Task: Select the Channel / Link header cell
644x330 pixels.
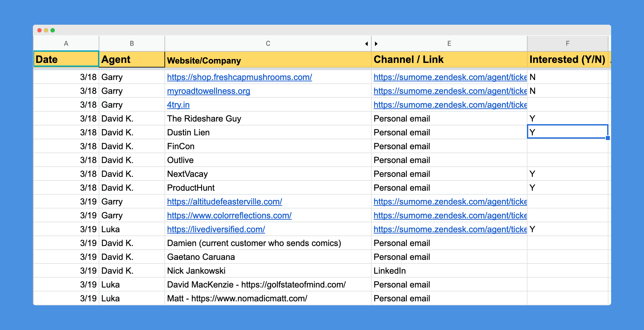Action: tap(449, 59)
